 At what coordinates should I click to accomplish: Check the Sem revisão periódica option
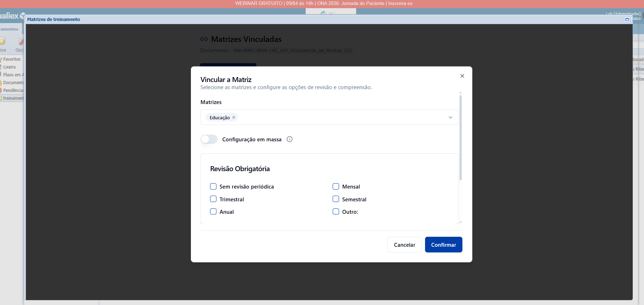pos(213,187)
